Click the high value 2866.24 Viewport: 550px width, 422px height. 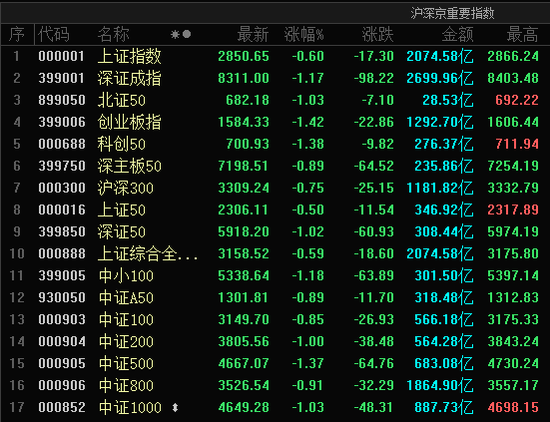(513, 56)
